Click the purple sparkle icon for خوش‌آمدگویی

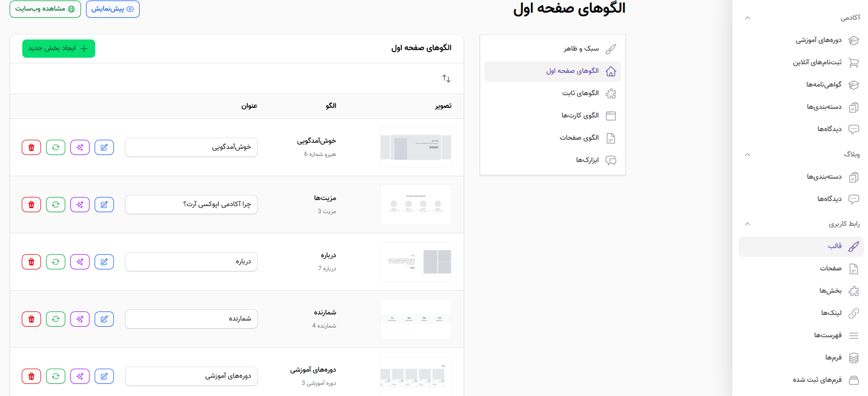pyautogui.click(x=80, y=147)
